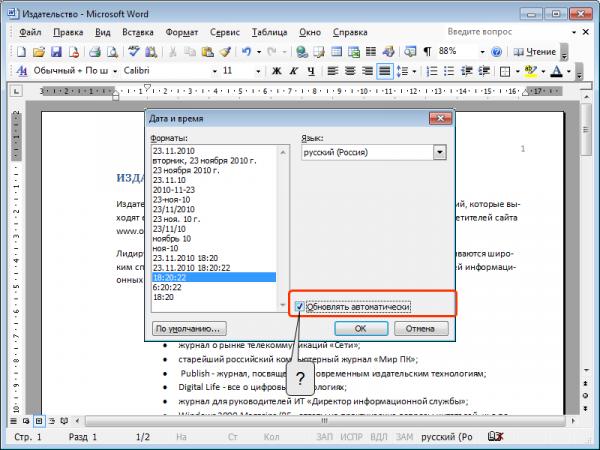Open Word Help question icon
The image size is (600, 450).
tap(496, 52)
